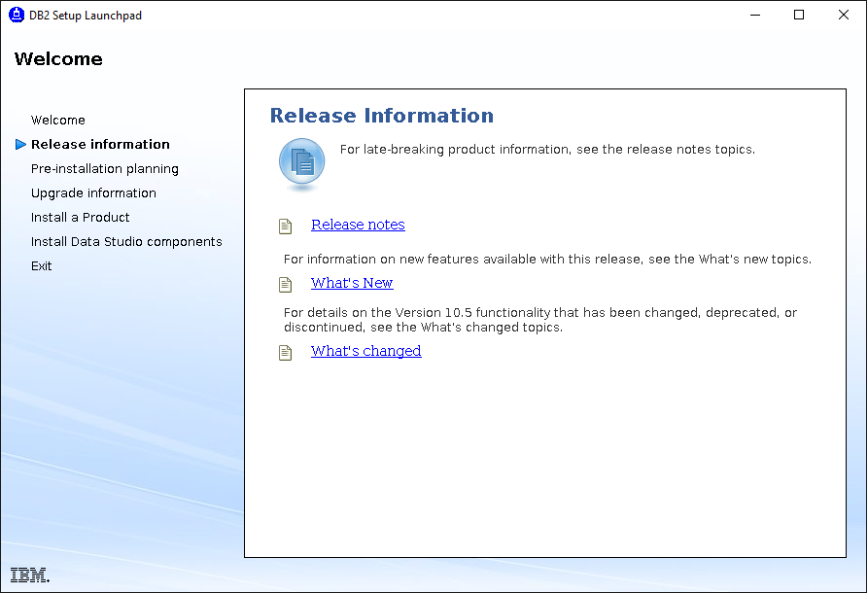This screenshot has height=593, width=868.
Task: Open Pre-installation planning section
Action: 105,169
